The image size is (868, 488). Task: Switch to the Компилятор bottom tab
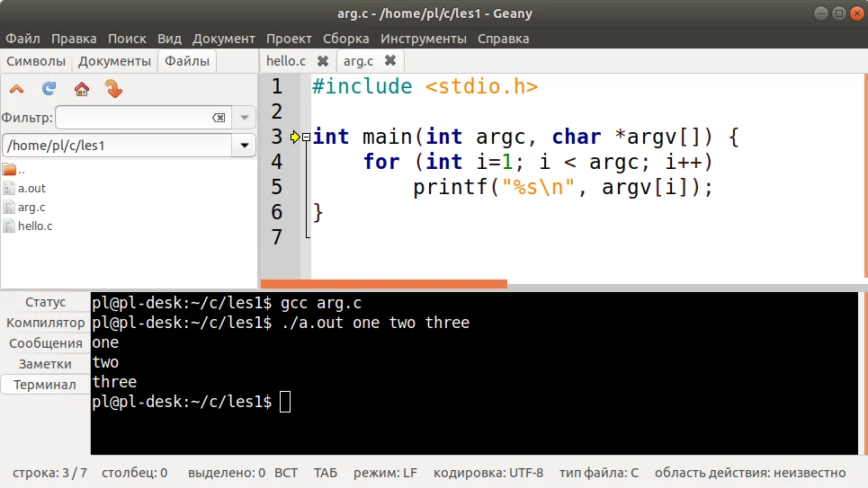point(45,323)
